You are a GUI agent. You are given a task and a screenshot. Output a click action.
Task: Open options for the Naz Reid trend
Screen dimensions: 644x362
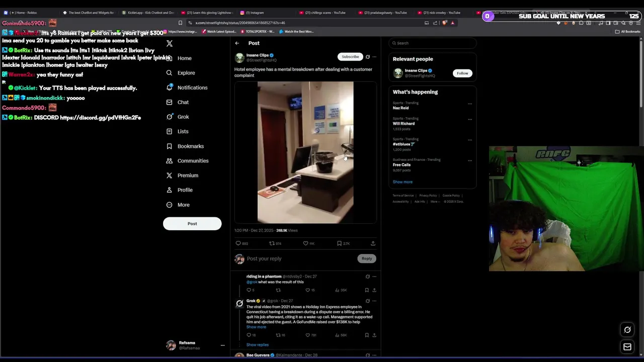tap(470, 104)
